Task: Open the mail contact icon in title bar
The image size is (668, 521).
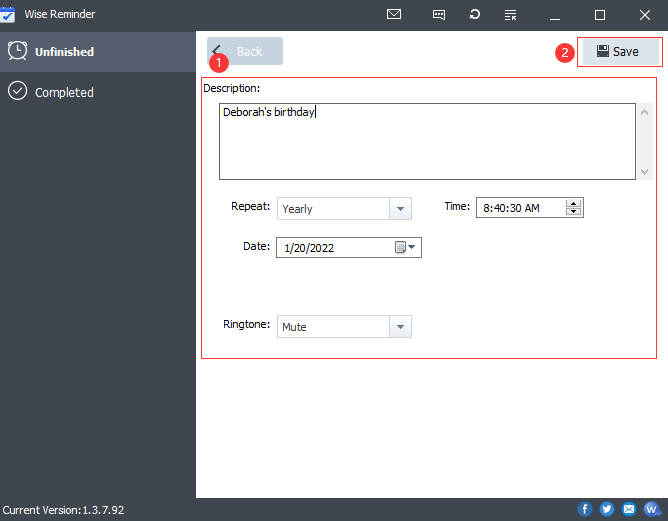Action: (394, 14)
